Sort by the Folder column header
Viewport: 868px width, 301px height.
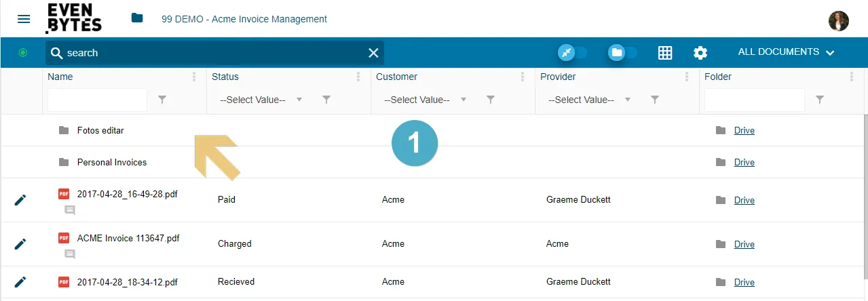coord(718,77)
